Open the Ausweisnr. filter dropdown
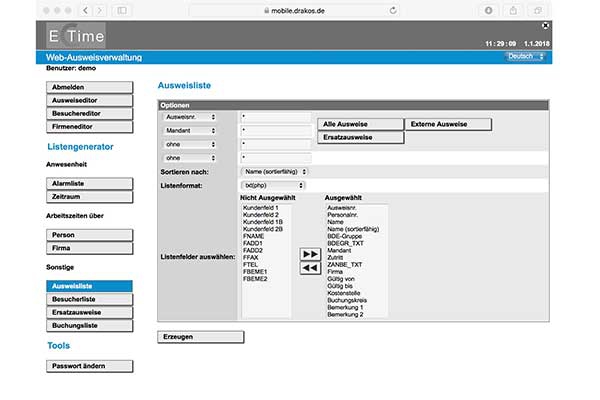The height and width of the screenshot is (400, 600). tap(190, 118)
